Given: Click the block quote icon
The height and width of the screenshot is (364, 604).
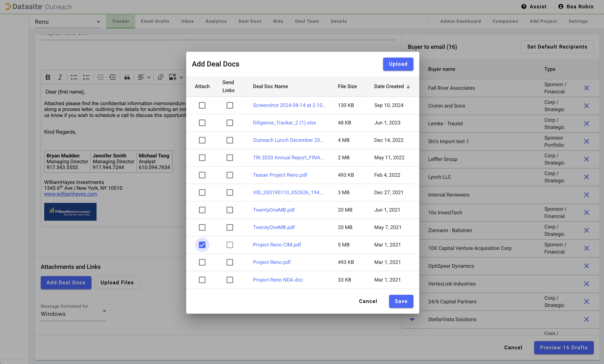Looking at the screenshot, I should (127, 77).
